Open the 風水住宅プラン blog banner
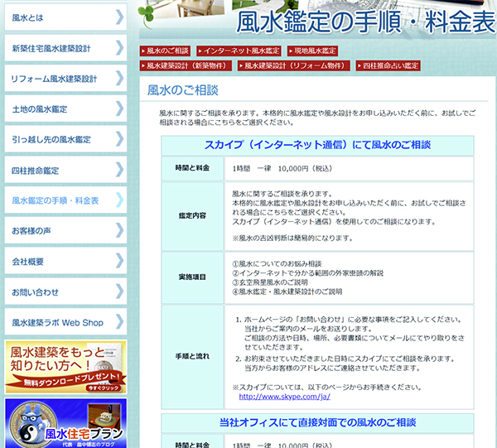 [x=65, y=423]
